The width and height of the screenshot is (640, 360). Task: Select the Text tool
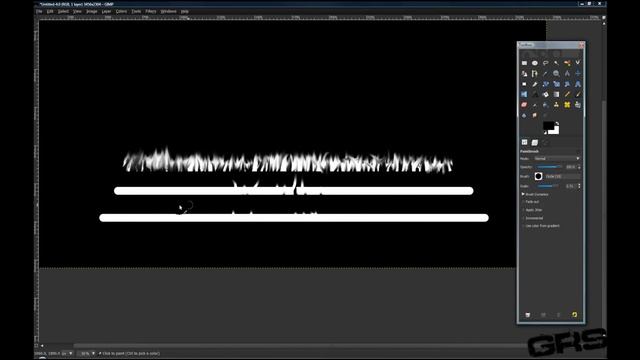(x=535, y=94)
